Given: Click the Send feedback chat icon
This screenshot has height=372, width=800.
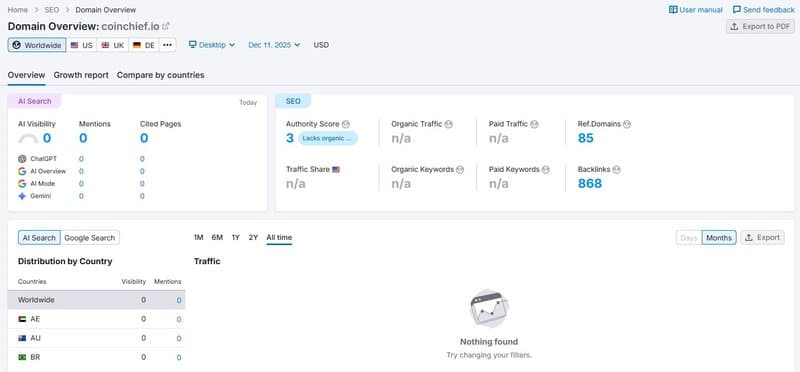Looking at the screenshot, I should point(737,10).
